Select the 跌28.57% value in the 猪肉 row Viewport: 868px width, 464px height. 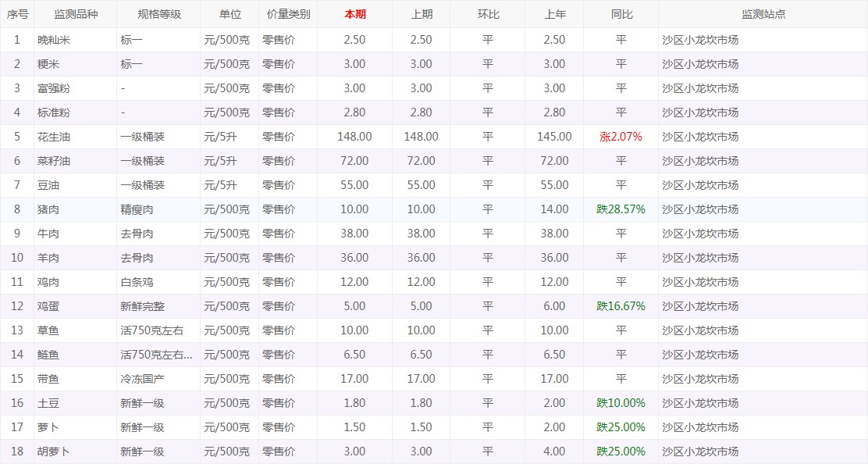point(621,209)
